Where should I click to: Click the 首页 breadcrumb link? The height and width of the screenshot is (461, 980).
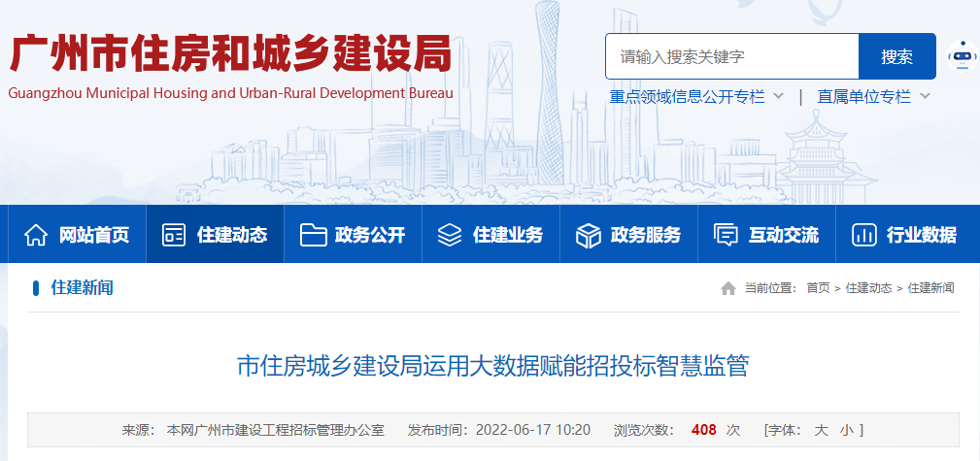pyautogui.click(x=818, y=288)
